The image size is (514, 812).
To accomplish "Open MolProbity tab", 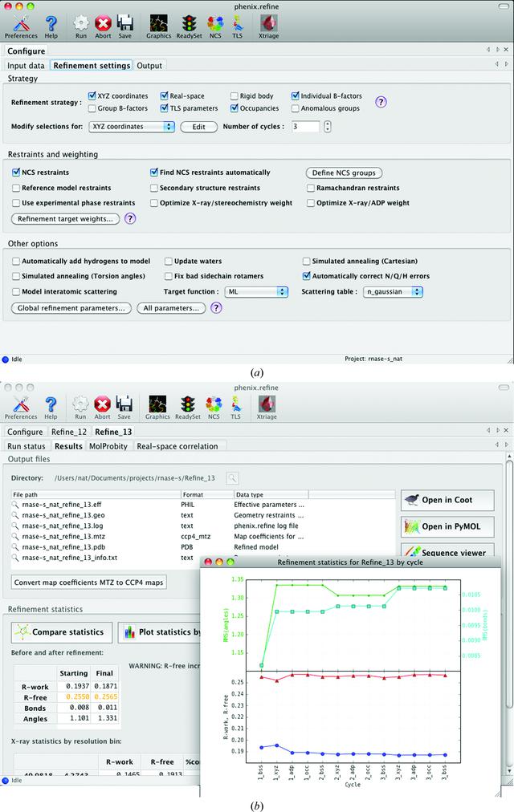I will point(108,446).
